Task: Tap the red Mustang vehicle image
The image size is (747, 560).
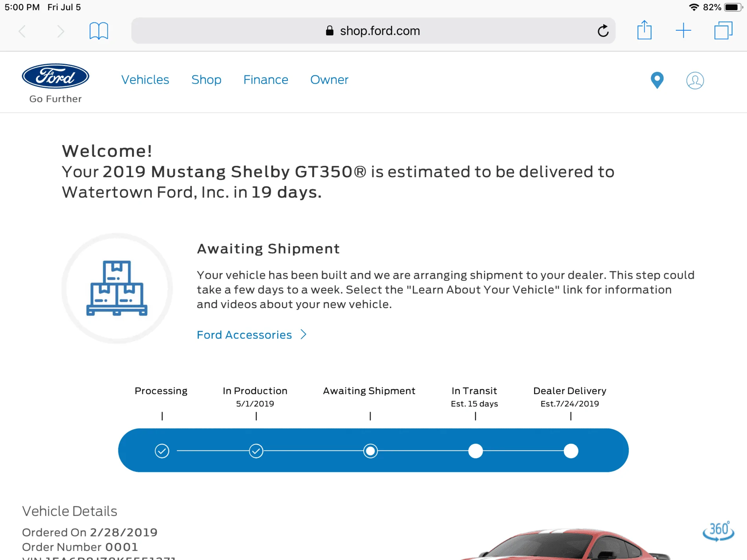Action: 566,544
